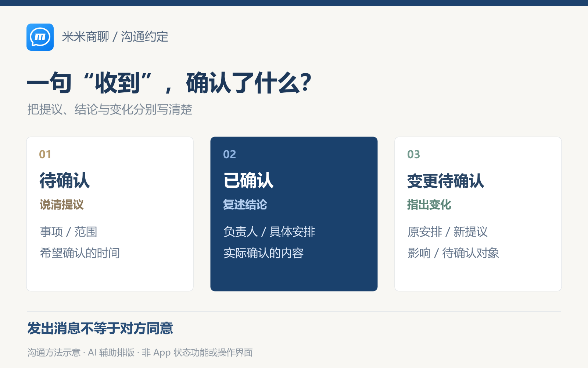Click subtitle 把提议、结论与变化分别写清楚
The image size is (588, 368).
(x=110, y=109)
